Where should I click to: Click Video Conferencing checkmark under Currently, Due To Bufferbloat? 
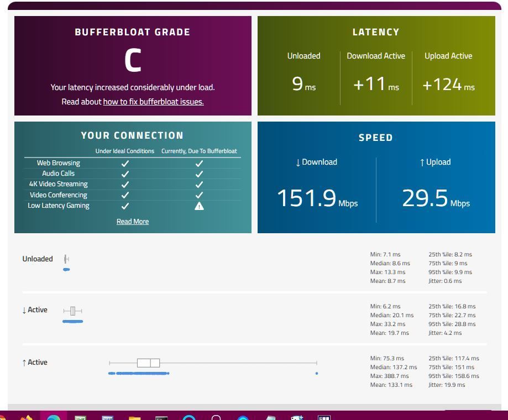tap(199, 195)
